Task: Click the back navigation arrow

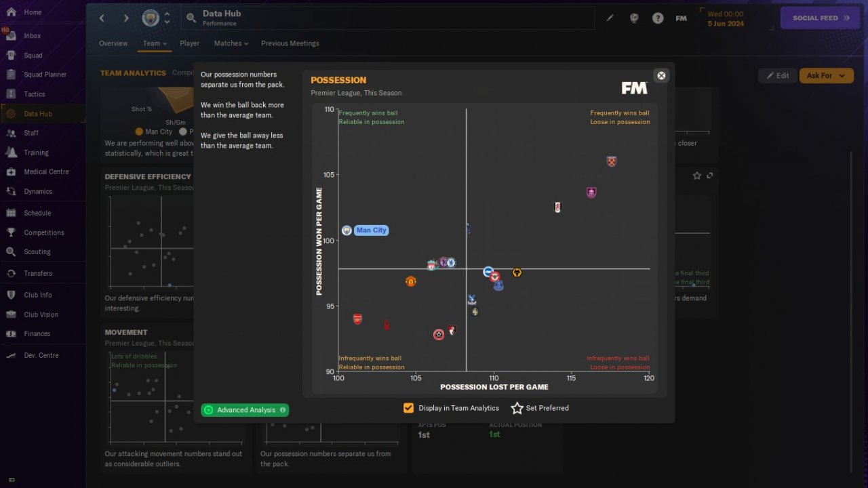Action: [102, 18]
